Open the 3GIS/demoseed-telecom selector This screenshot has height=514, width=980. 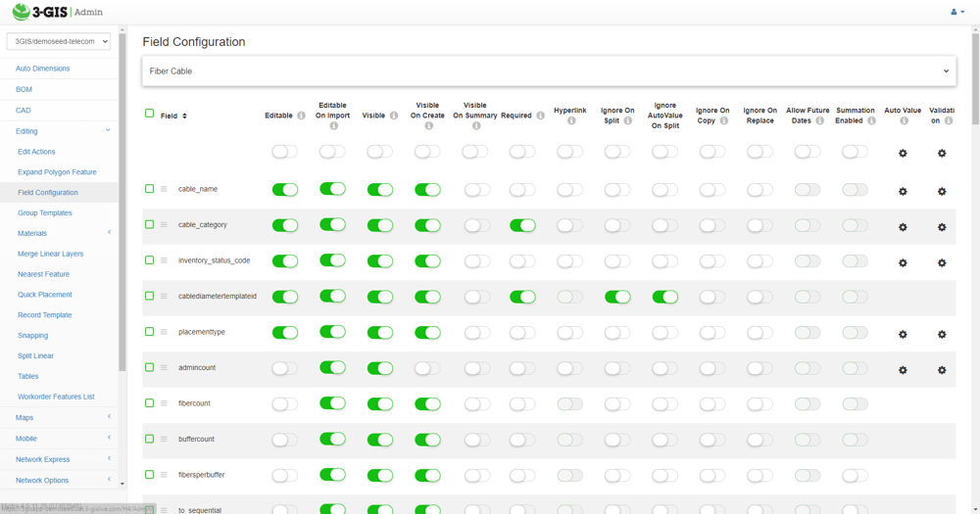[59, 41]
